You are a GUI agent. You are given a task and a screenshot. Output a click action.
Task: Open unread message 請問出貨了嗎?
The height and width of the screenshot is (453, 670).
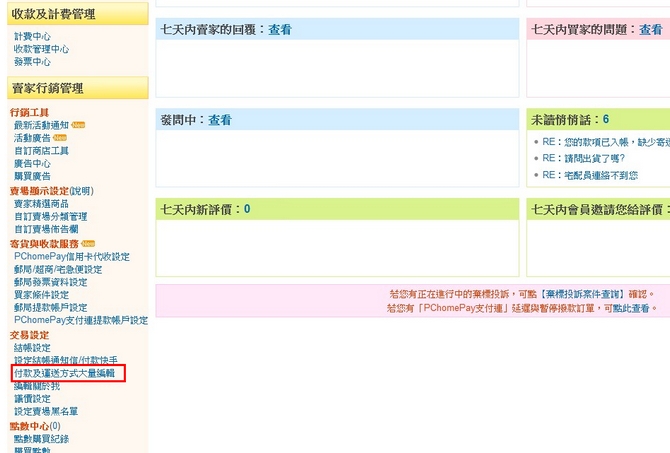click(585, 158)
